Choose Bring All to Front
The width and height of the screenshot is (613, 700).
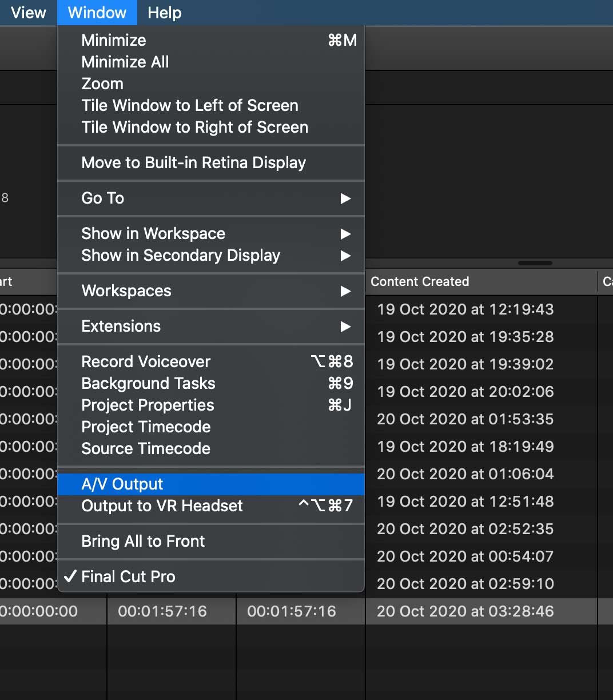(211, 541)
